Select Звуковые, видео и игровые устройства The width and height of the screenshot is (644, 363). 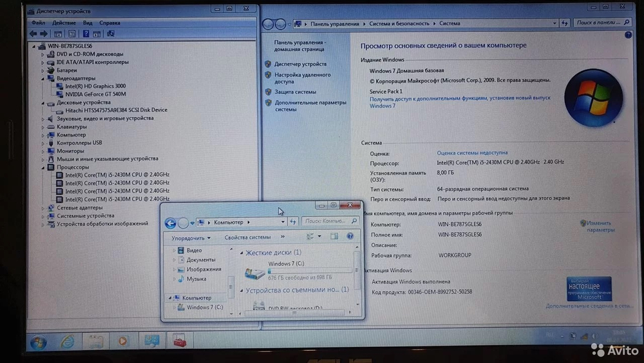[105, 118]
